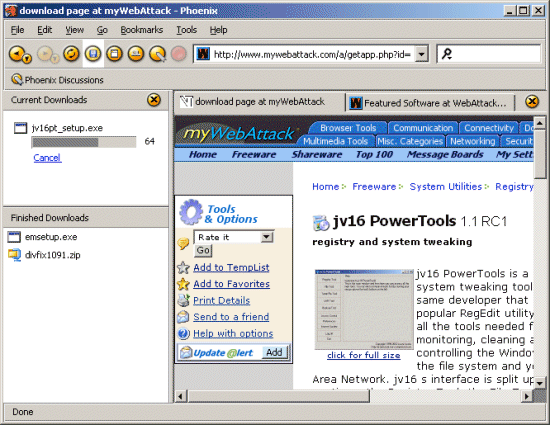Click the floppy-disk downloads toolbar icon
This screenshot has width=550, height=425.
(93, 54)
